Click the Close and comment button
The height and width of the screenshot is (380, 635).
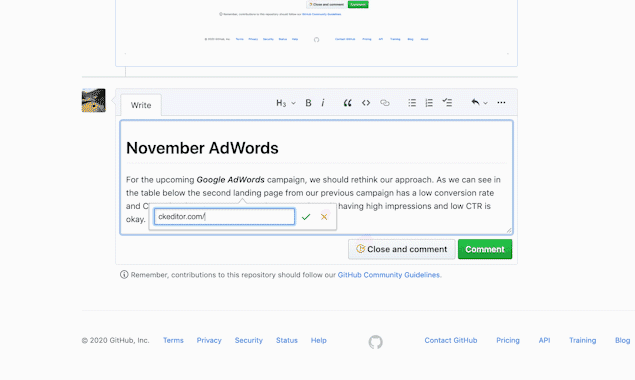pyautogui.click(x=401, y=249)
